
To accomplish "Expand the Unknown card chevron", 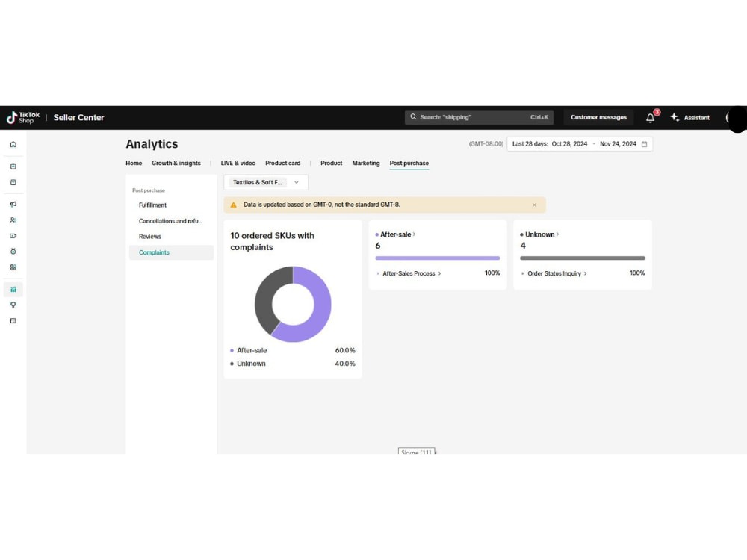I will click(x=557, y=234).
